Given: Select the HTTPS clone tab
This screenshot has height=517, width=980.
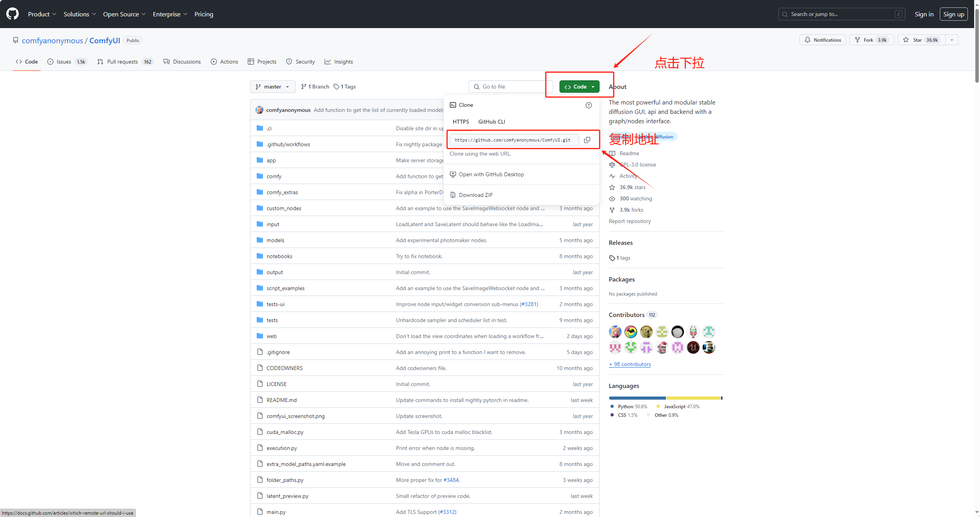Looking at the screenshot, I should pyautogui.click(x=461, y=122).
